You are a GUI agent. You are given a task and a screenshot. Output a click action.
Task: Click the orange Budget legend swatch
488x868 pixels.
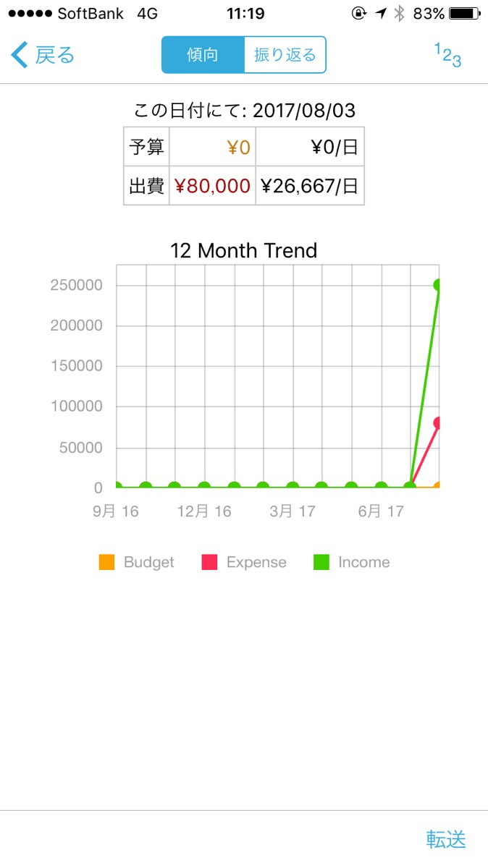click(106, 562)
